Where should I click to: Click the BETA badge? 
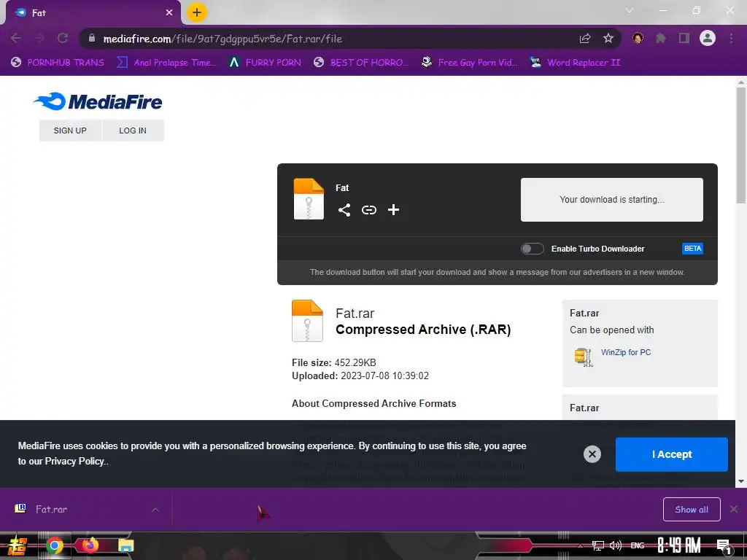pyautogui.click(x=692, y=249)
